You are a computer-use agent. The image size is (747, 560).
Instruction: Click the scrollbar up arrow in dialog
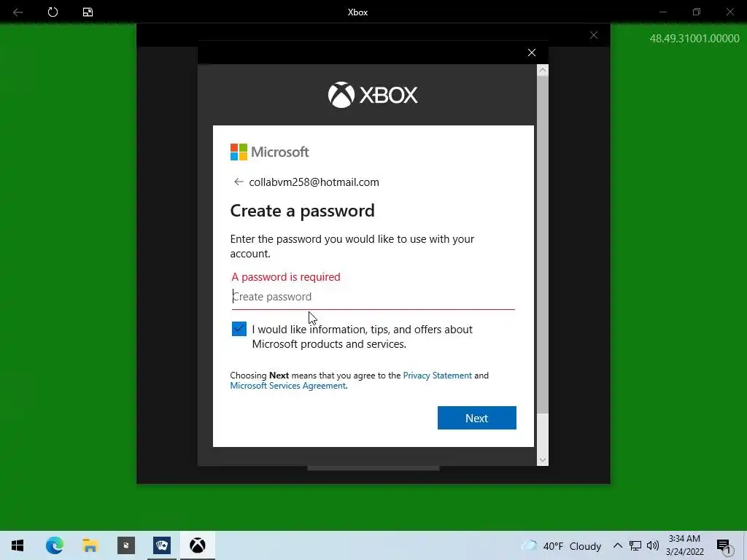[x=543, y=71]
